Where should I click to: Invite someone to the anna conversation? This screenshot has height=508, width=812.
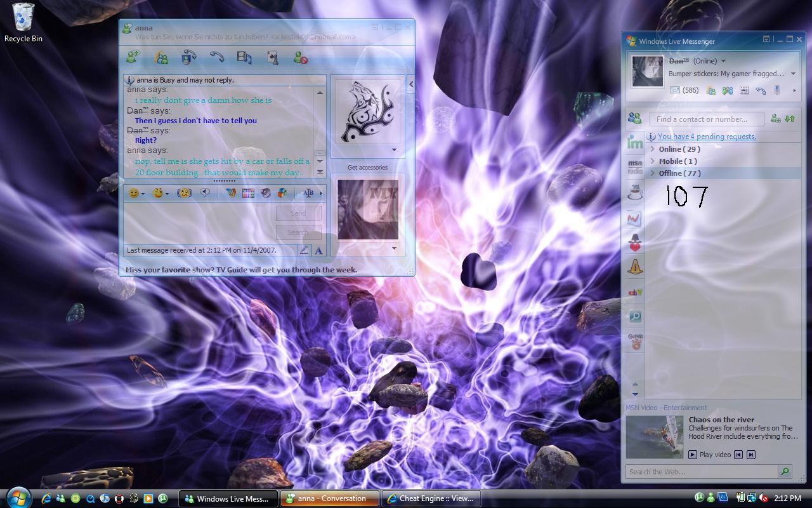(x=133, y=57)
